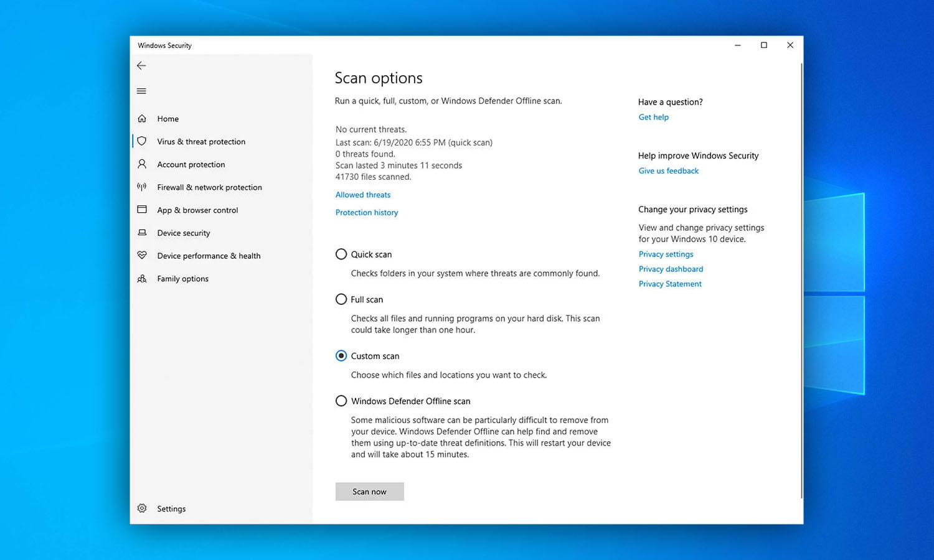934x560 pixels.
Task: Open the Protection history link
Action: (367, 212)
